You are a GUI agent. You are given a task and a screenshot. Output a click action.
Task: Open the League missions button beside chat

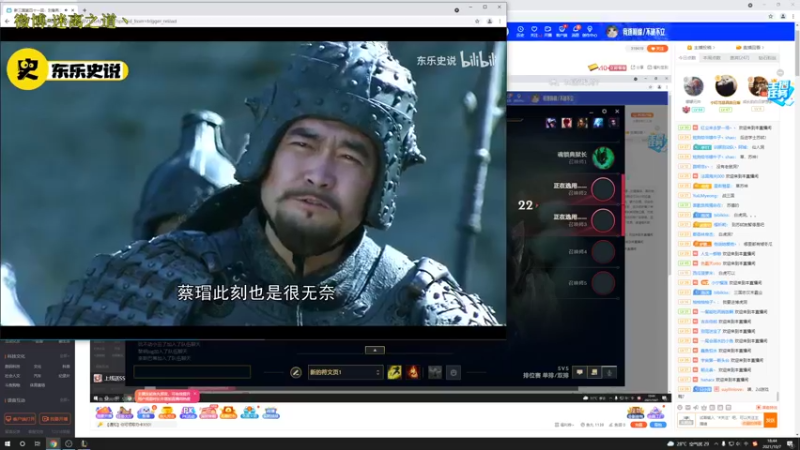(x=594, y=372)
